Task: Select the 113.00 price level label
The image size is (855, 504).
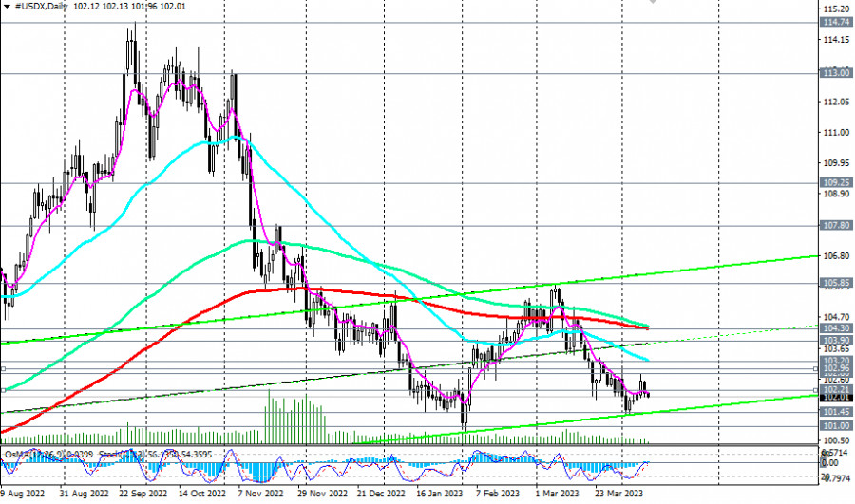Action: coord(835,72)
